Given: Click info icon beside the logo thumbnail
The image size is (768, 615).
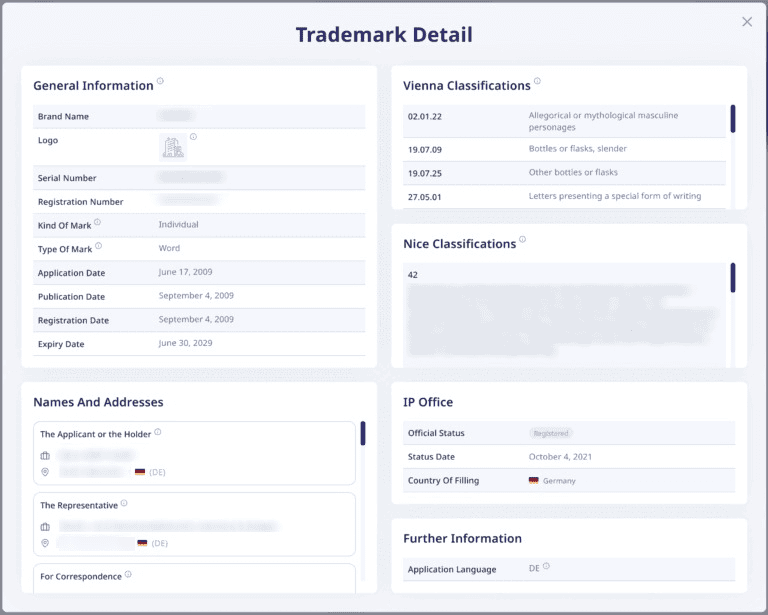Looking at the screenshot, I should [x=193, y=137].
